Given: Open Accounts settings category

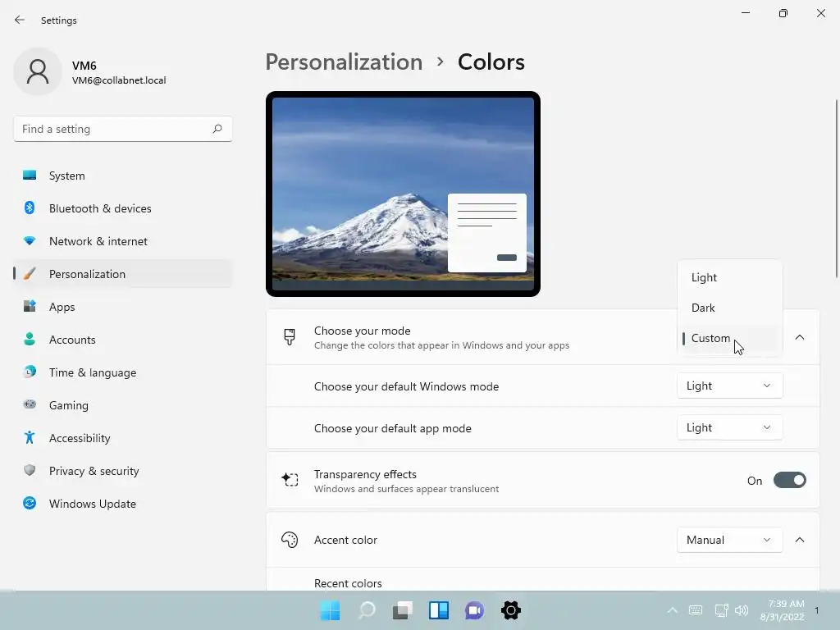Looking at the screenshot, I should (123, 340).
